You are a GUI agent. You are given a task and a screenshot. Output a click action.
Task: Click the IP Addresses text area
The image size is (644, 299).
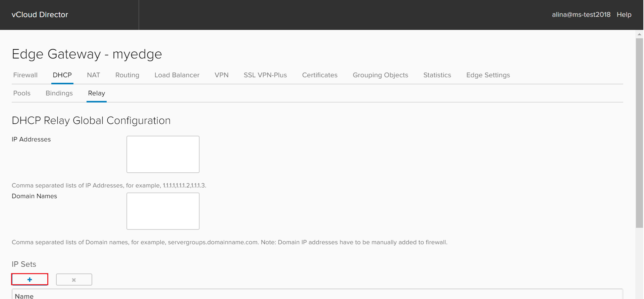click(x=163, y=154)
